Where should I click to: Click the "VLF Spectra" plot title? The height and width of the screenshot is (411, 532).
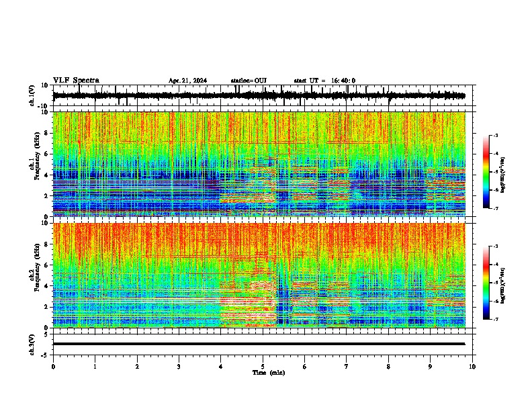[x=76, y=81]
